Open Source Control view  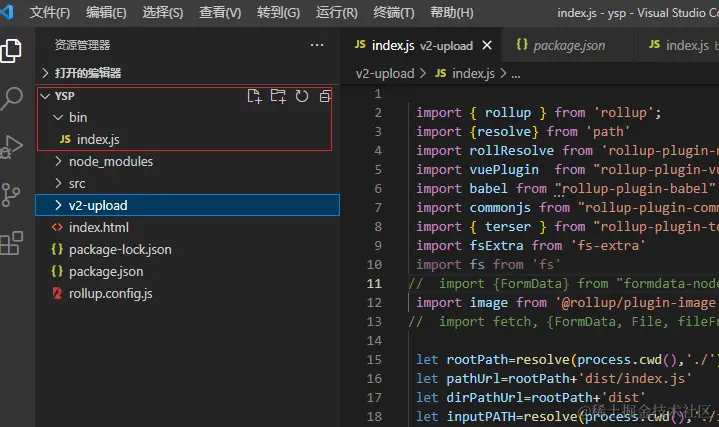point(12,194)
